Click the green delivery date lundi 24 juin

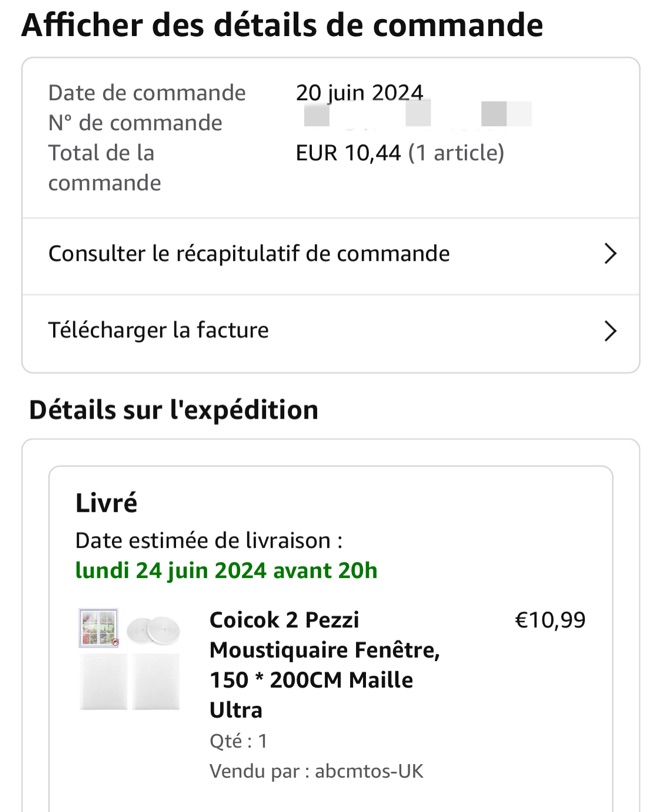pyautogui.click(x=226, y=571)
